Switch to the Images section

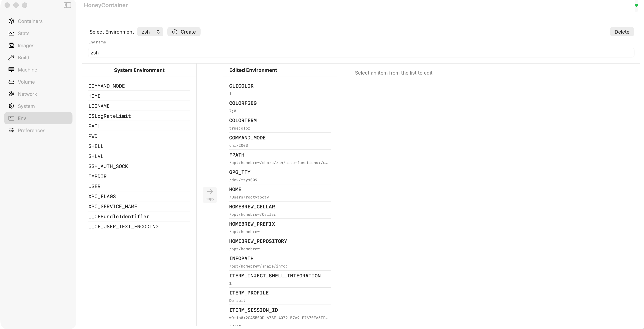(x=38, y=46)
